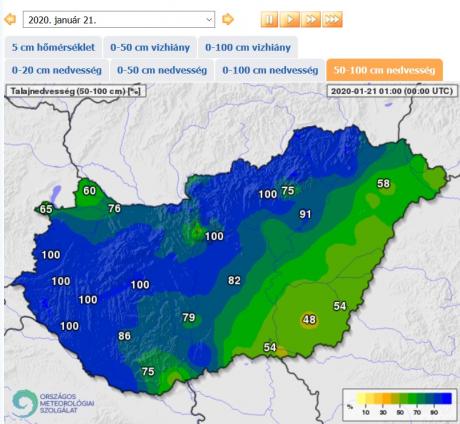This screenshot has height=424, width=460.
Task: Open the date dropdown showing 2020. január 21.
Action: coord(119,20)
